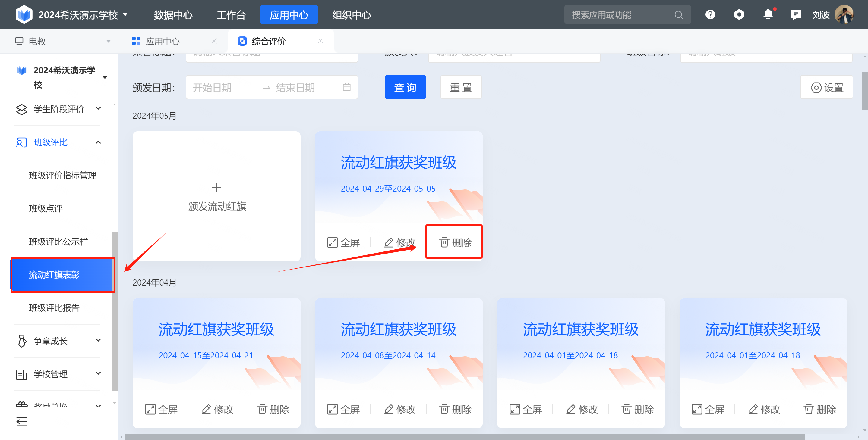This screenshot has width=868, height=440.
Task: Click the 综合评价 tab icon
Action: click(x=242, y=41)
